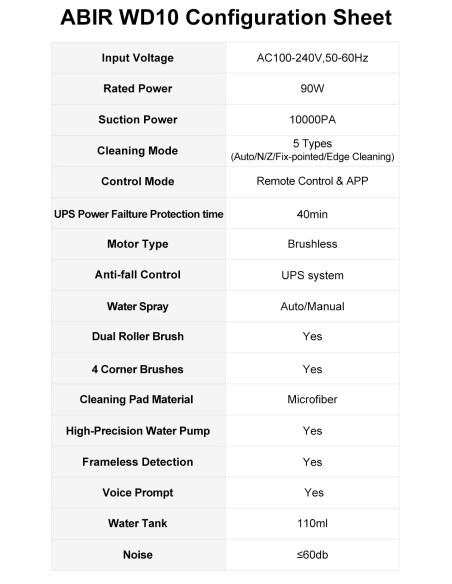The width and height of the screenshot is (452, 584).
Task: Select the Input Voltage label cell
Action: (x=138, y=58)
